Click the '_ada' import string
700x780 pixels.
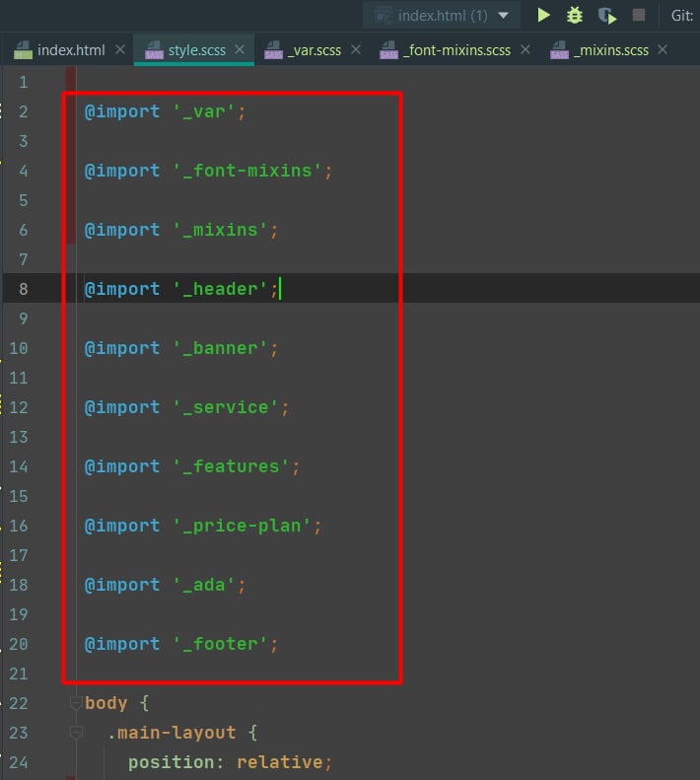coord(204,585)
